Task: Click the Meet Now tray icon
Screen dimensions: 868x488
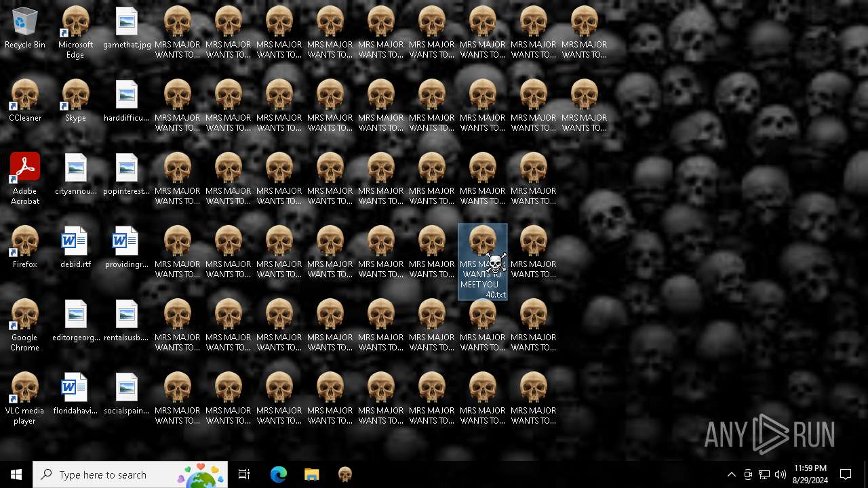Action: click(x=748, y=474)
